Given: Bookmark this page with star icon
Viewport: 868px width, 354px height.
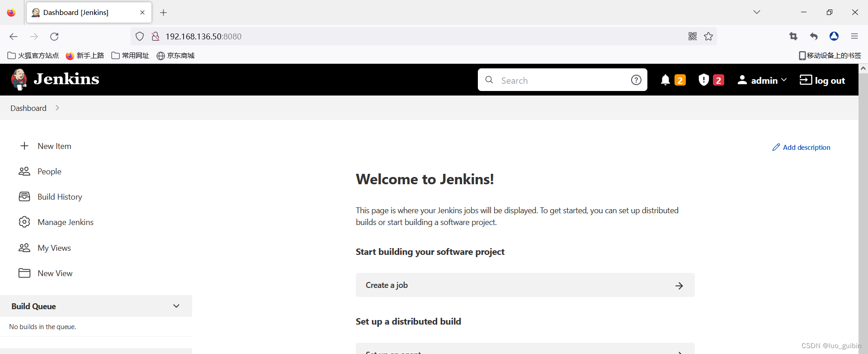Looking at the screenshot, I should point(708,36).
